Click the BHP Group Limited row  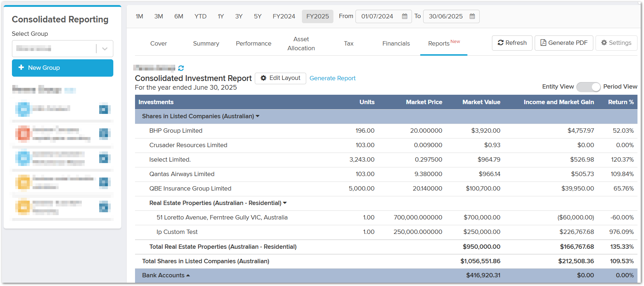(386, 131)
